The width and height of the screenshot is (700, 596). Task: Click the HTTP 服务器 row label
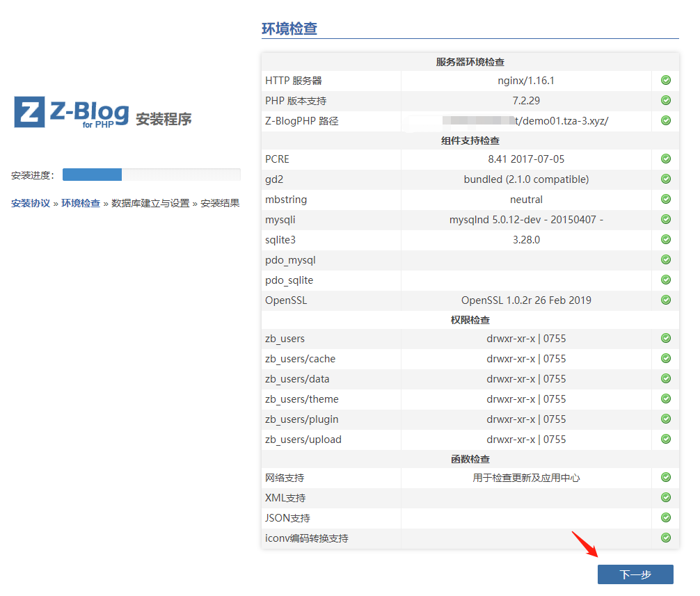[294, 81]
